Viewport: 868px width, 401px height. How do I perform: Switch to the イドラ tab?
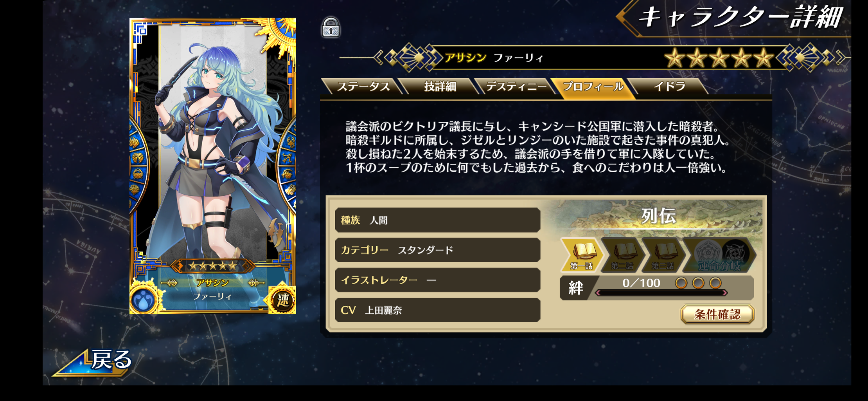[x=669, y=86]
